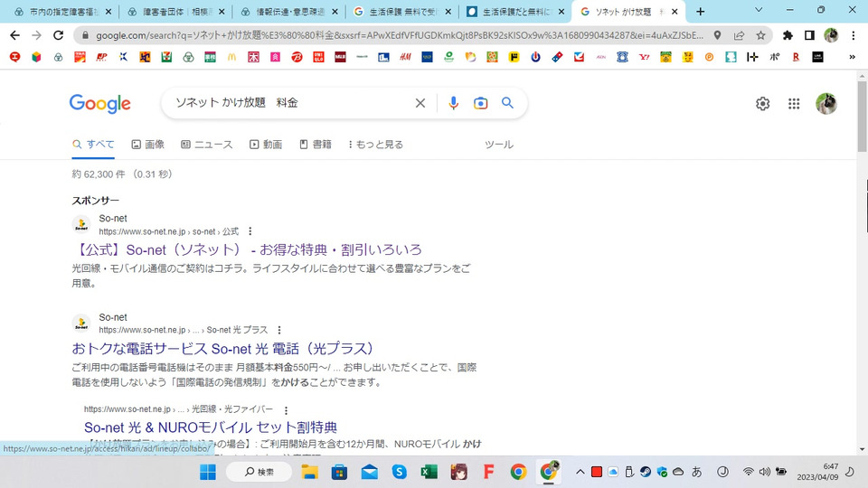868x488 pixels.
Task: Open the Japan Post JP bookmark
Action: tap(101, 57)
